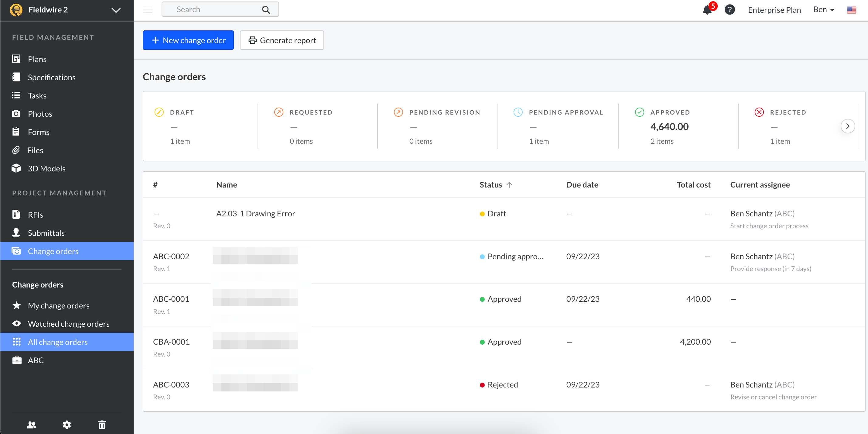Open Specifications in the sidebar

coord(67,77)
